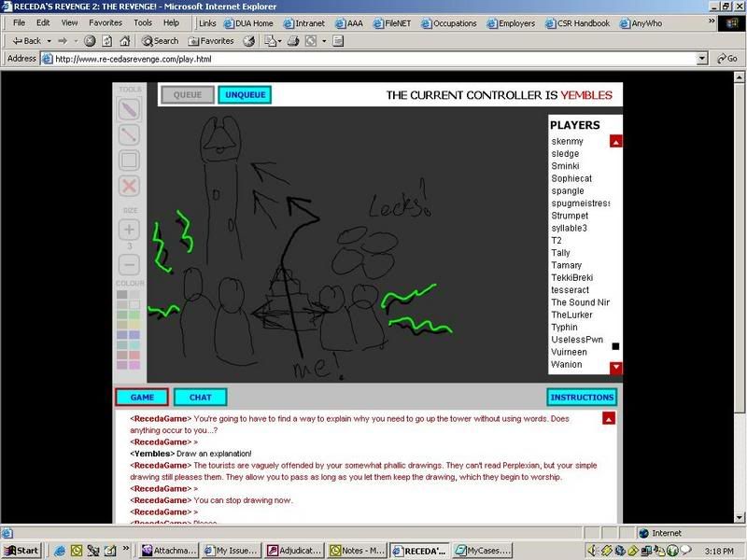Screen dimensions: 747x560
Task: Open the INSTRUCTIONS button
Action: [x=582, y=398]
